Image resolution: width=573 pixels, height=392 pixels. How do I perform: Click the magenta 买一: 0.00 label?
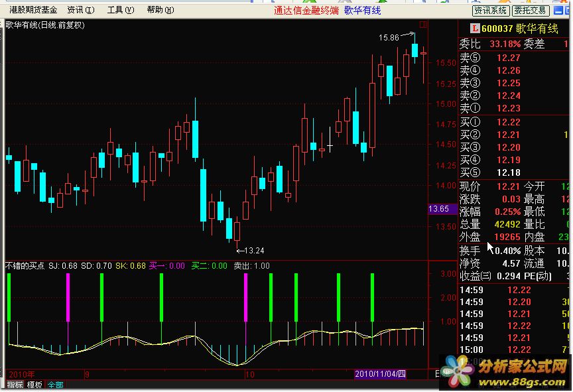pyautogui.click(x=167, y=265)
